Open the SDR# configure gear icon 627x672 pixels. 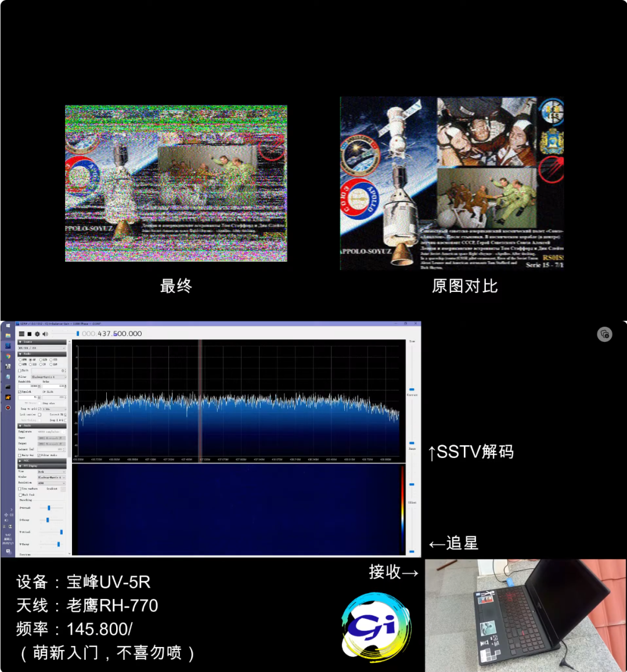[x=37, y=334]
